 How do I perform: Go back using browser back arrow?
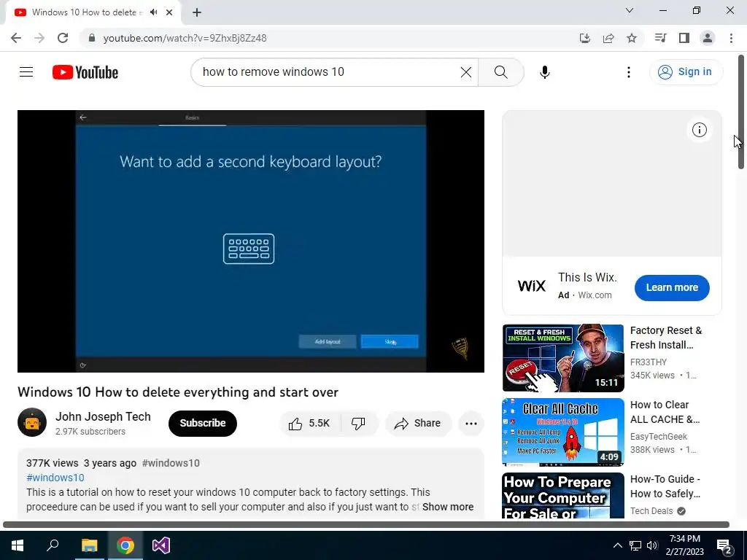point(16,38)
